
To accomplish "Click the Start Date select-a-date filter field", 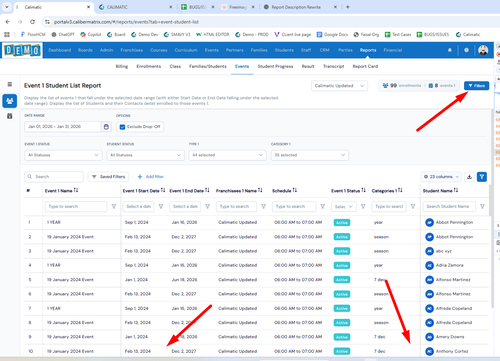I will 139,207.
